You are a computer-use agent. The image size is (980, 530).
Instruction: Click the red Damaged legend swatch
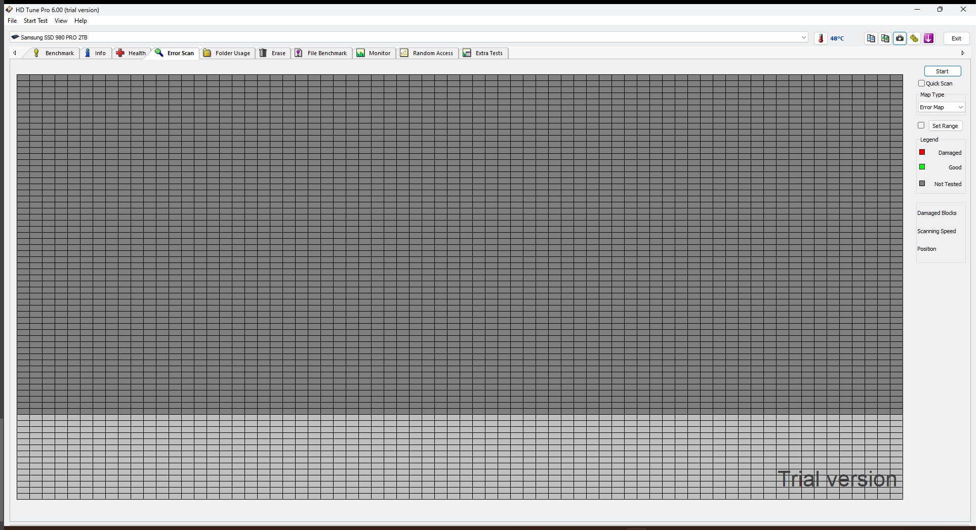[922, 152]
